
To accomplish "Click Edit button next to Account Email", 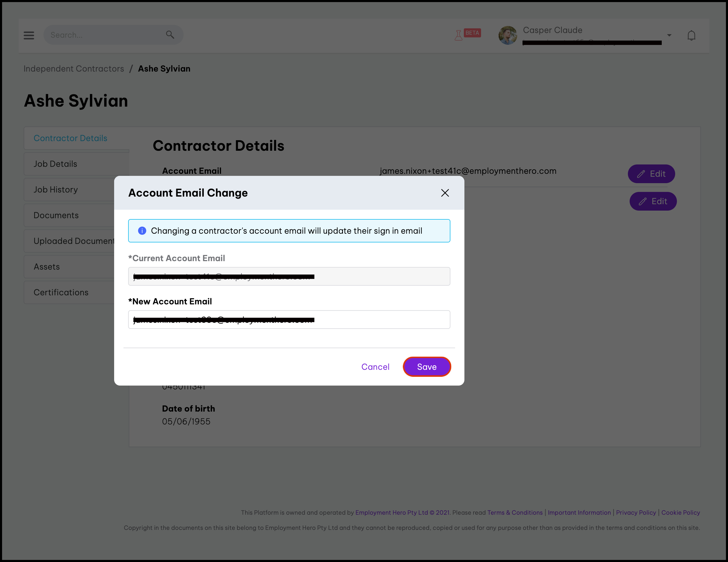I will pos(651,174).
